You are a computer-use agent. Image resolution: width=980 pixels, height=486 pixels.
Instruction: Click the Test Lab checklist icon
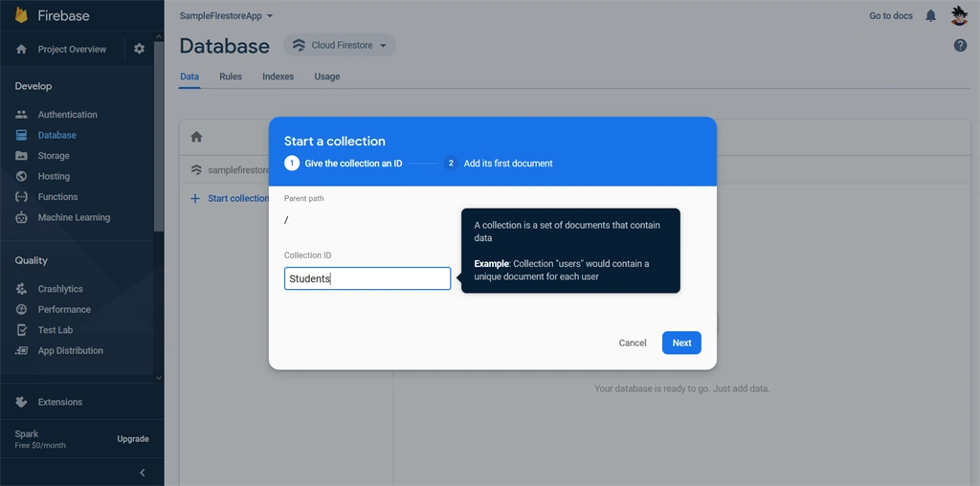pyautogui.click(x=21, y=330)
